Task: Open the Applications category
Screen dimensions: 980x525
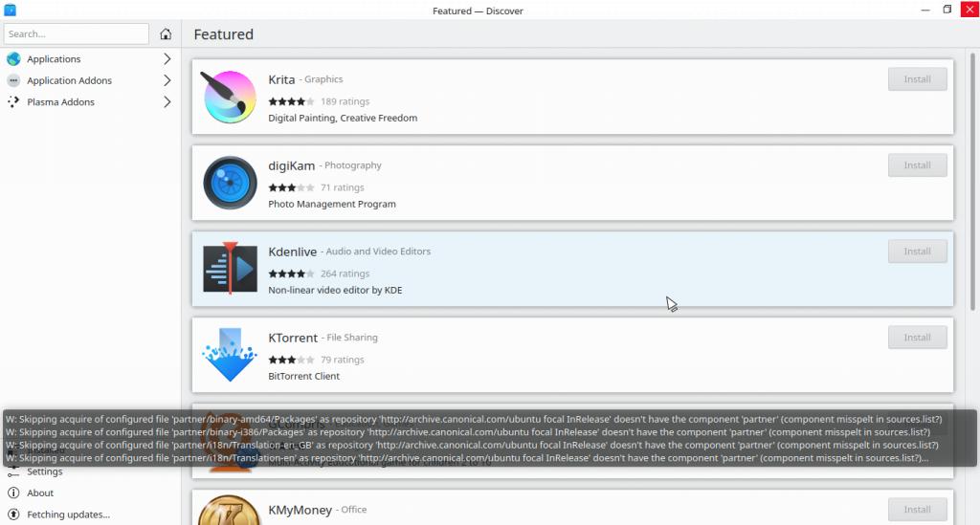Action: (x=89, y=58)
